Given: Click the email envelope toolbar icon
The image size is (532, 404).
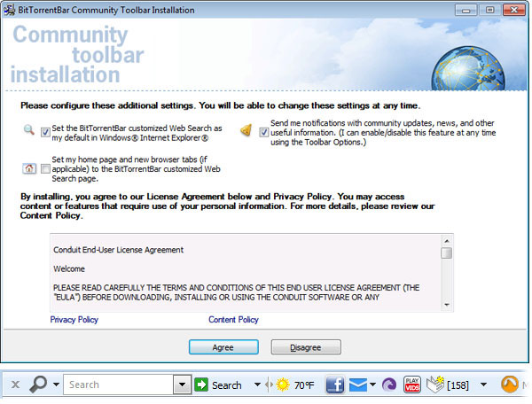Looking at the screenshot, I should (x=357, y=385).
